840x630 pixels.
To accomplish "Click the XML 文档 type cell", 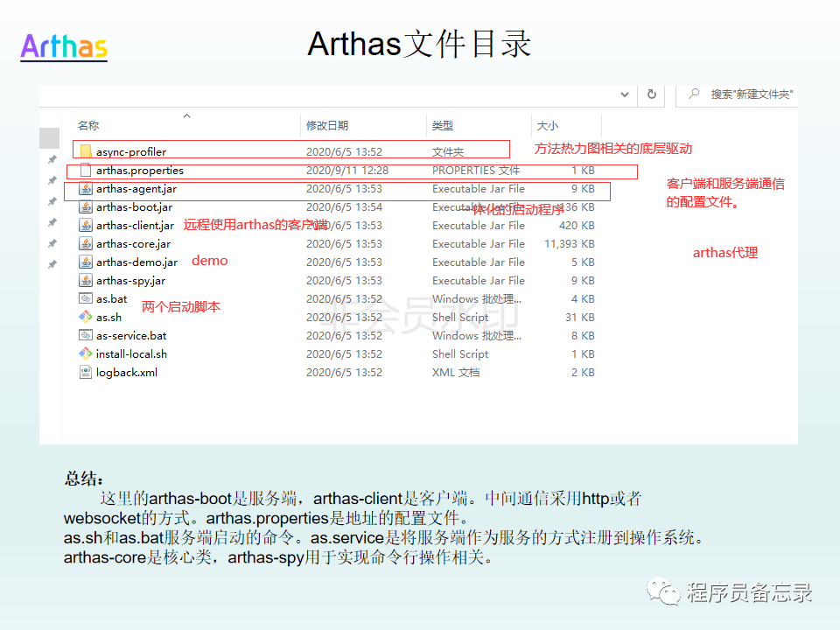I will (456, 373).
